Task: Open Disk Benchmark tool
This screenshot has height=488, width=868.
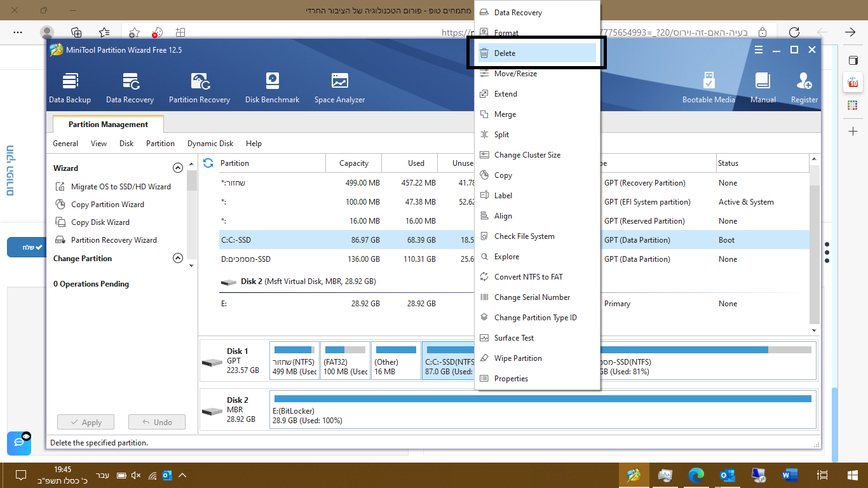Action: point(272,88)
